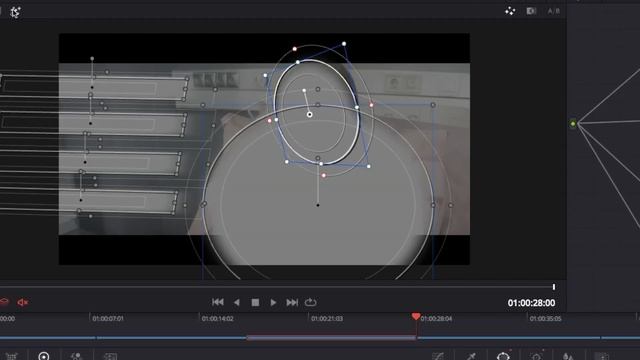The height and width of the screenshot is (360, 640).
Task: Click ruler timecode 01:00:07:01
Action: pos(108,318)
